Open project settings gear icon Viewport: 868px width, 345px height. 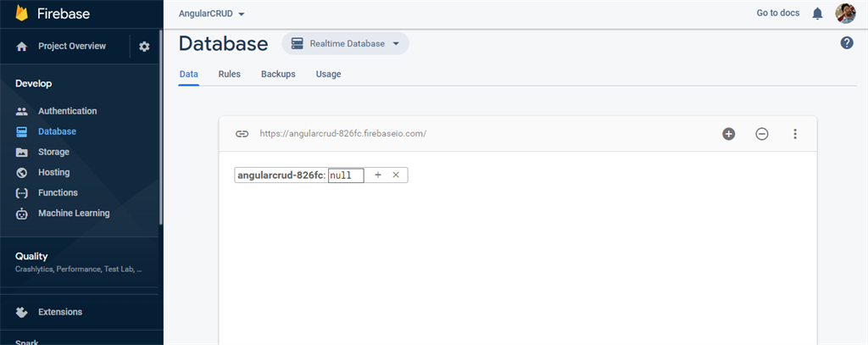click(144, 47)
